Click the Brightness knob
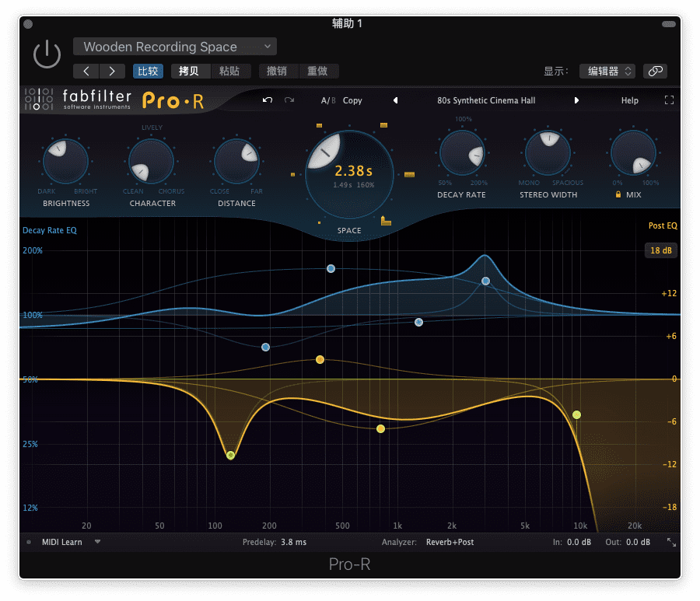This screenshot has height=601, width=700. click(x=65, y=161)
